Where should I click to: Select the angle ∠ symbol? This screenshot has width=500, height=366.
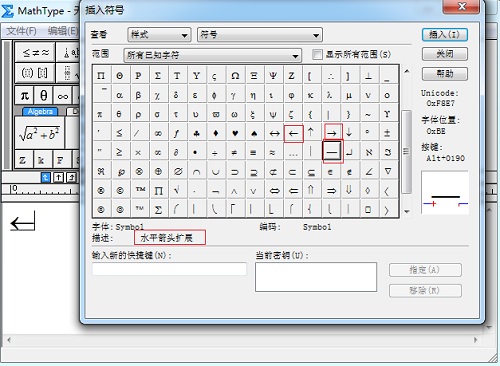pyautogui.click(x=368, y=172)
